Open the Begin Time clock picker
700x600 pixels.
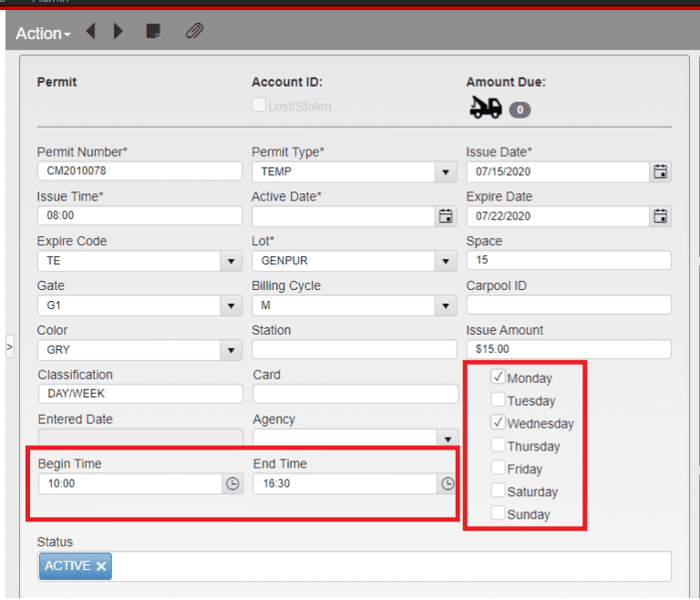pyautogui.click(x=232, y=484)
